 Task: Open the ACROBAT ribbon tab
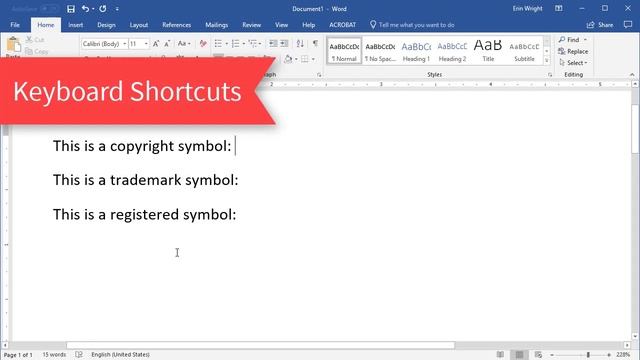point(342,25)
